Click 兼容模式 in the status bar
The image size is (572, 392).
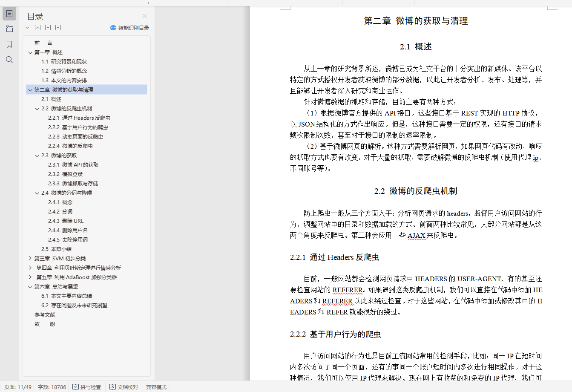point(156,387)
